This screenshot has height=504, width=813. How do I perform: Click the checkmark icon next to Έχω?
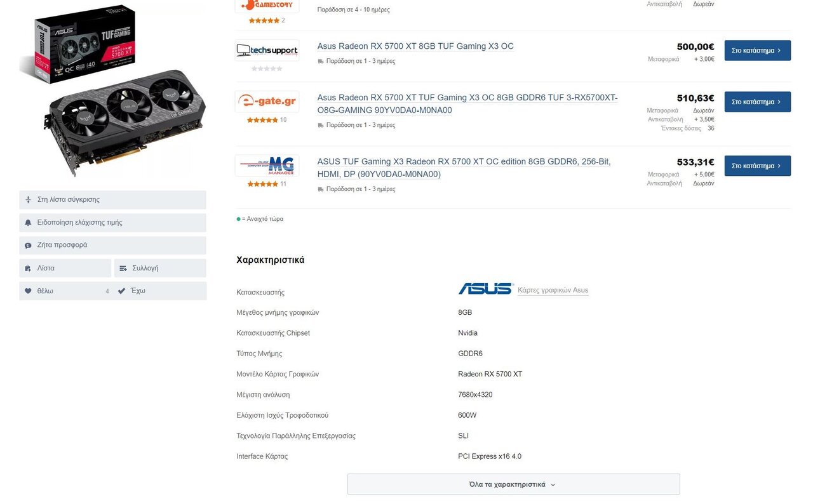[x=121, y=291]
